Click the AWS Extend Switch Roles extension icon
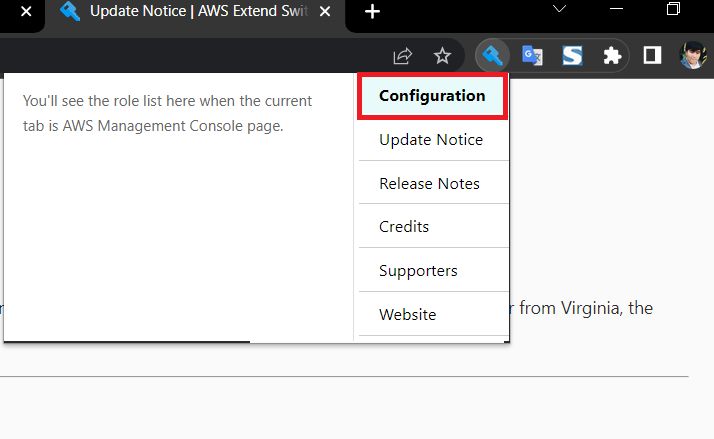714x439 pixels. click(x=492, y=56)
